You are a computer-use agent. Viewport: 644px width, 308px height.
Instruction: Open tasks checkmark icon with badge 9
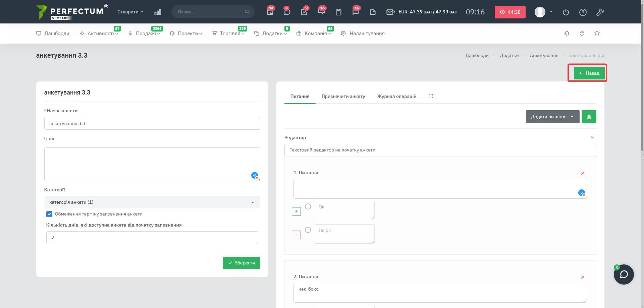[304, 12]
